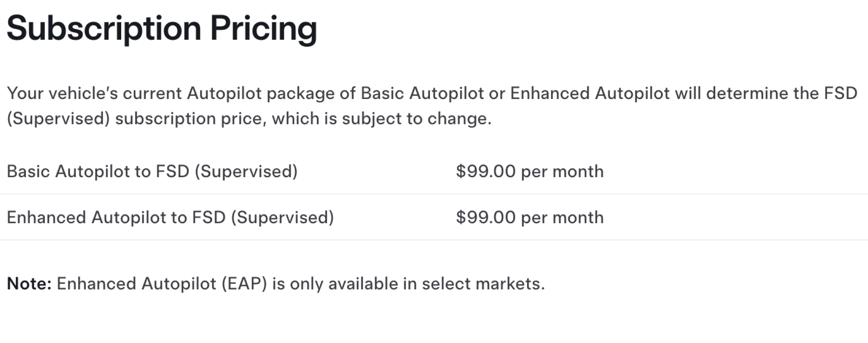Screen dimensions: 868x343
Task: Click "Enhanced Autopilot" in the intro paragraph
Action: click(590, 93)
